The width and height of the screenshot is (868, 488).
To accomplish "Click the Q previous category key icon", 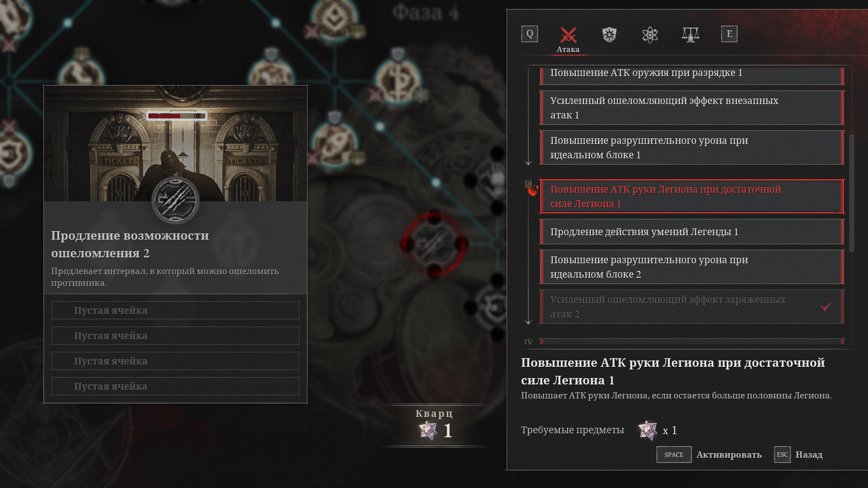I will 530,34.
